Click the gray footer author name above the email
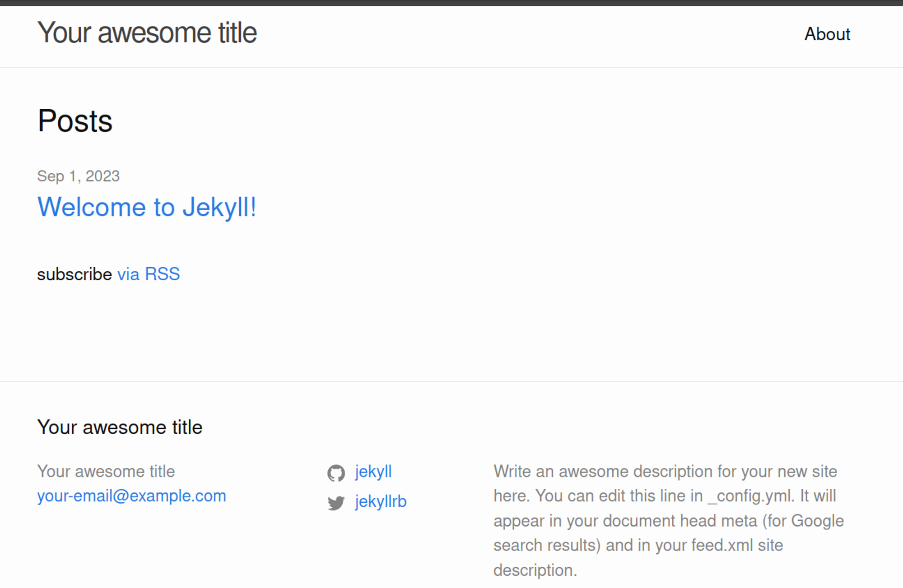 coord(106,471)
